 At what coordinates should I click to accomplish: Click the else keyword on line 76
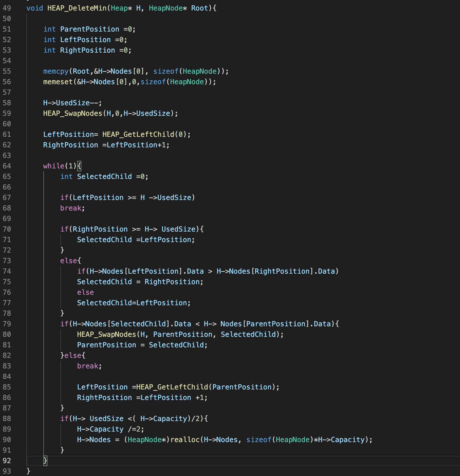(85, 292)
